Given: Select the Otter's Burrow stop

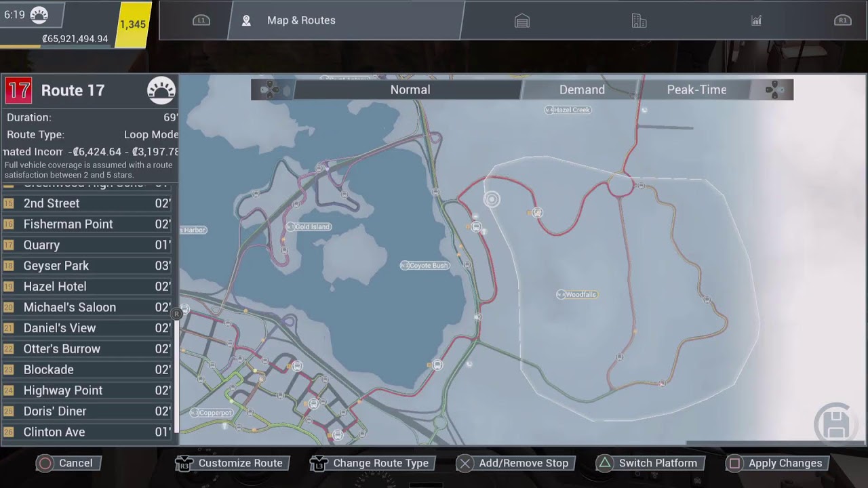Looking at the screenshot, I should tap(87, 349).
